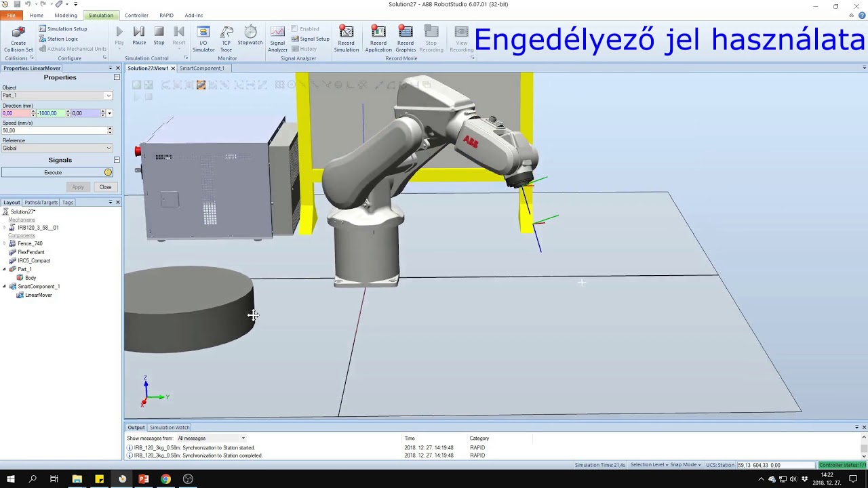Select FlexPendant in the layout tree
Viewport: 868px width, 488px height.
(31, 252)
